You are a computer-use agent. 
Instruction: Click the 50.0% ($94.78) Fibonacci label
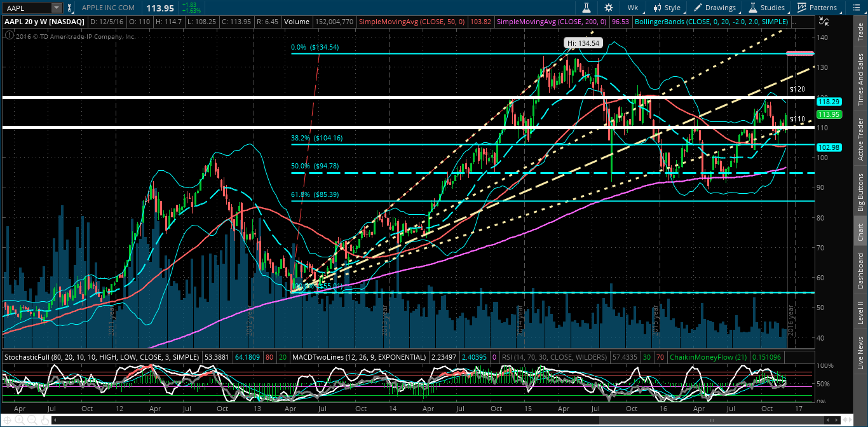(x=315, y=166)
